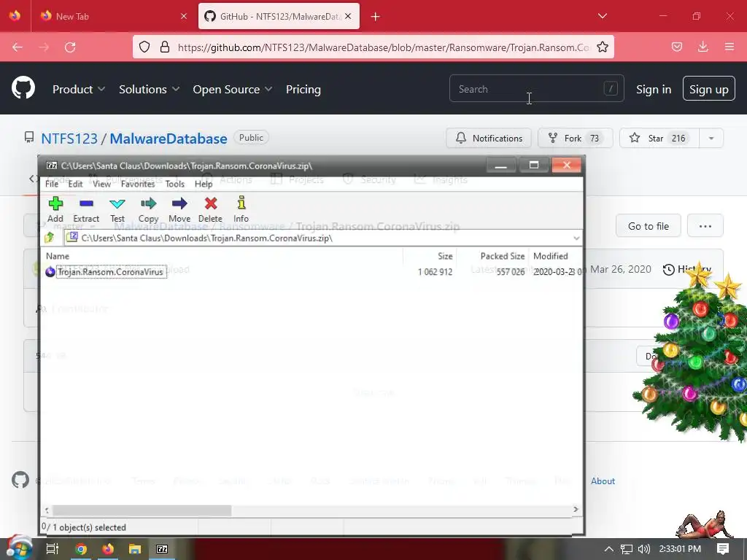Click the red Delete tool

click(x=210, y=209)
